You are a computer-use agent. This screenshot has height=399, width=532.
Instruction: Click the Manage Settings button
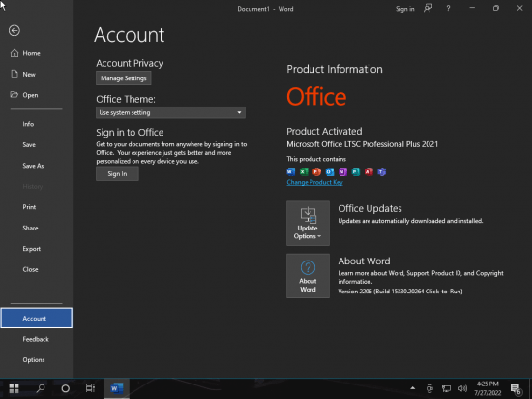click(x=124, y=78)
